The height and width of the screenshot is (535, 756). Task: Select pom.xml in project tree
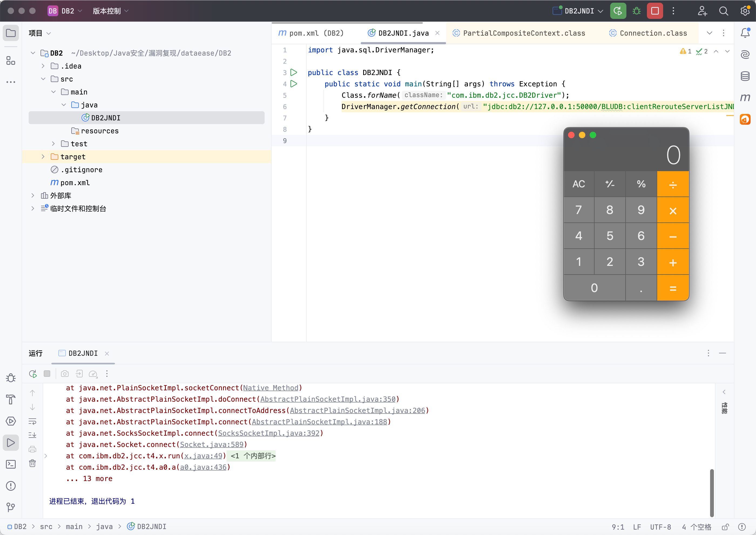coord(75,183)
